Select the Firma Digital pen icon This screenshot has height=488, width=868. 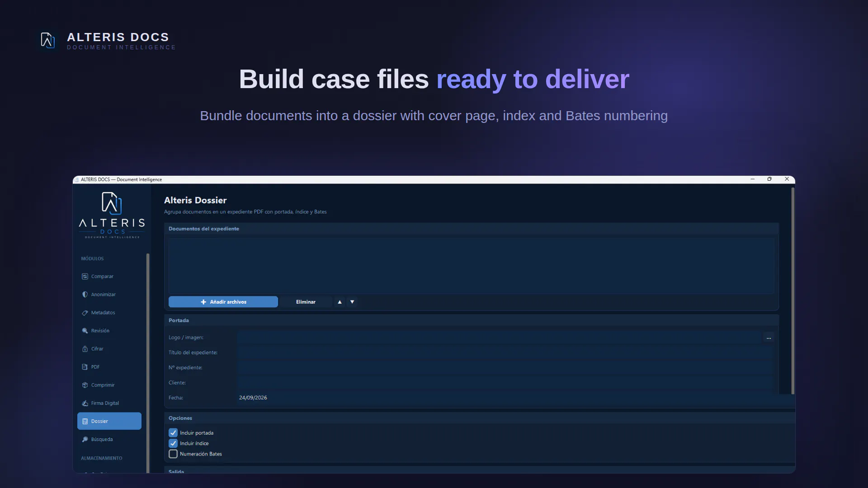coord(85,403)
